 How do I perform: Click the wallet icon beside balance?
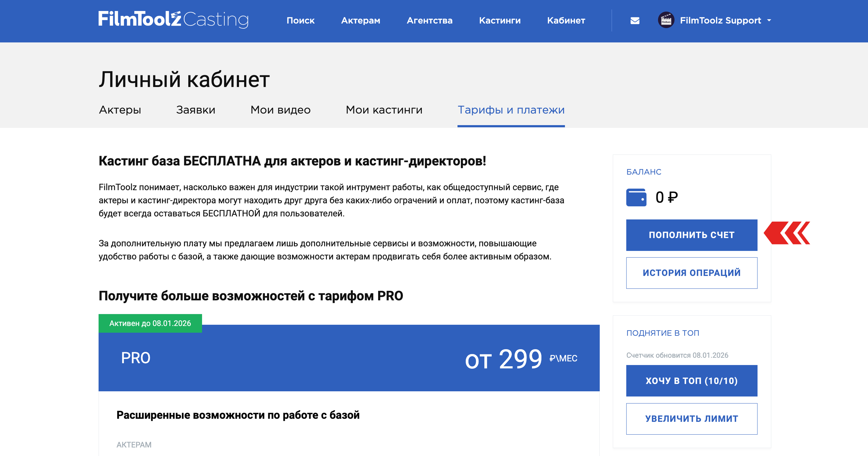point(636,197)
